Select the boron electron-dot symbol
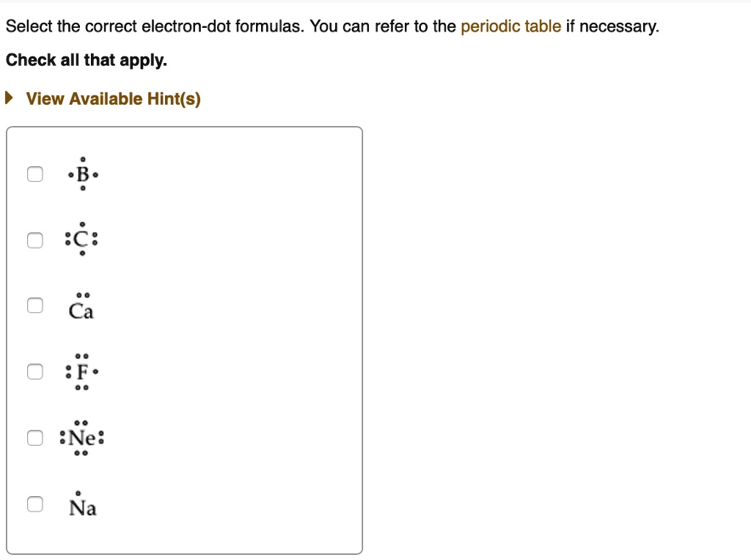 tap(82, 174)
